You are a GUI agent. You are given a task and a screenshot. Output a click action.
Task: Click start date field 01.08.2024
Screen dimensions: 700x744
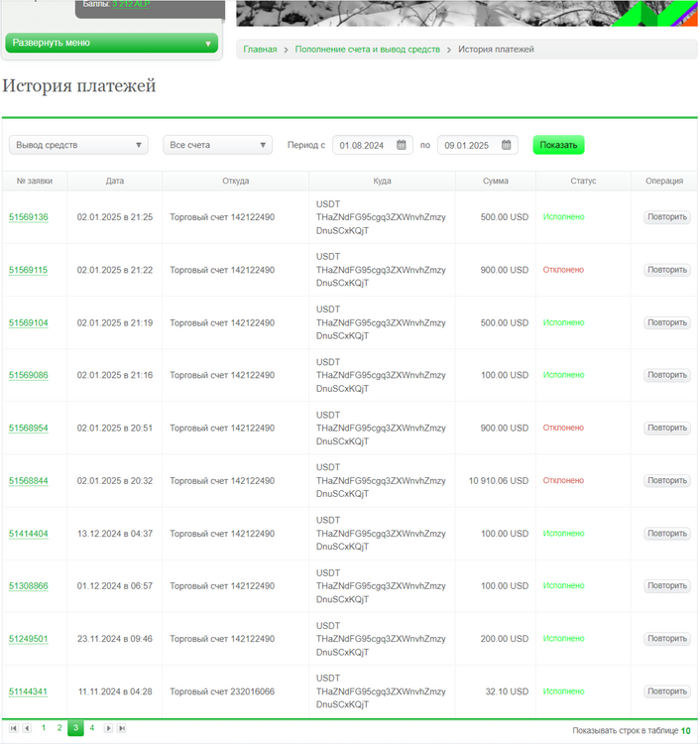(373, 145)
